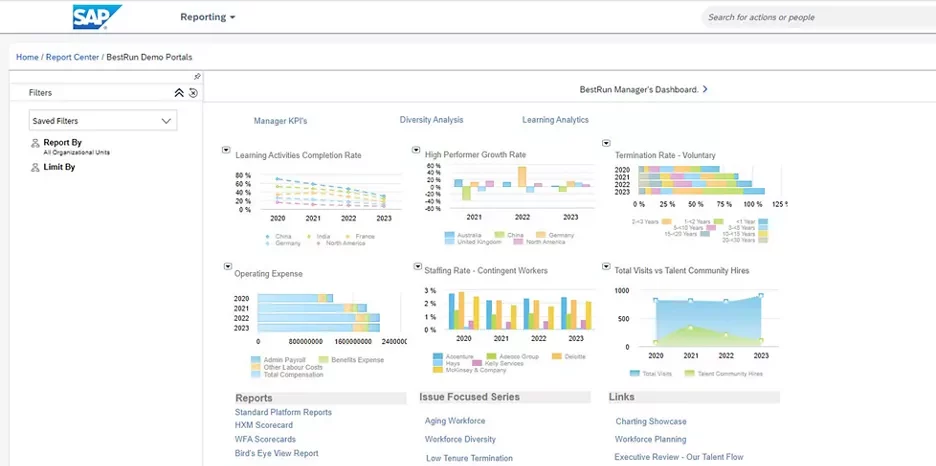This screenshot has height=466, width=936.
Task: Switch to the Learning Analytics tab
Action: [555, 120]
